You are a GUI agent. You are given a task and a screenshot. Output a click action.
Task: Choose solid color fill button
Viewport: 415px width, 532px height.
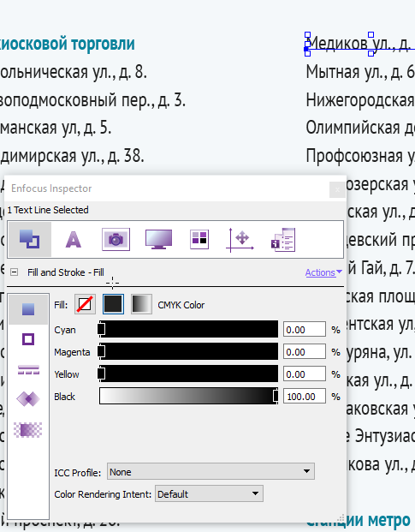pos(113,304)
